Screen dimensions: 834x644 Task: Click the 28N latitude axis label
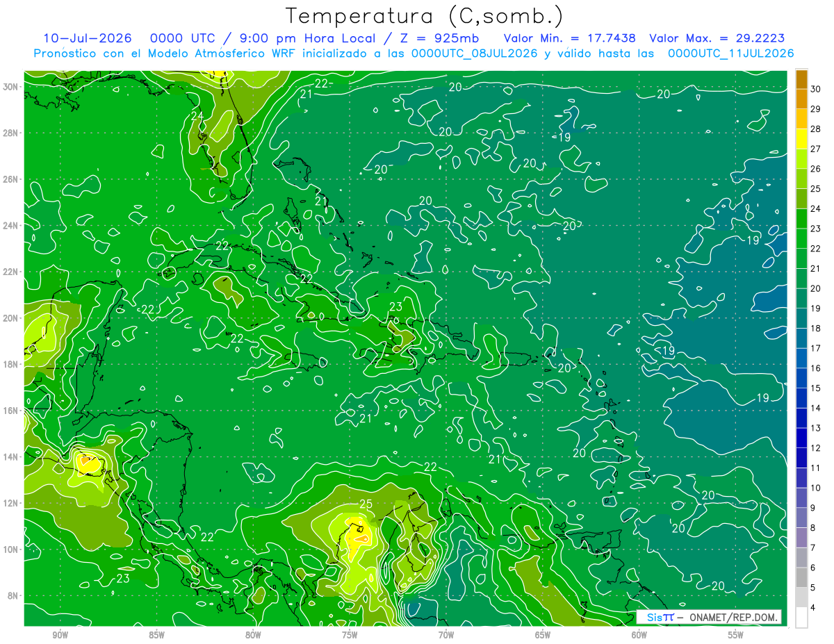[x=10, y=133]
